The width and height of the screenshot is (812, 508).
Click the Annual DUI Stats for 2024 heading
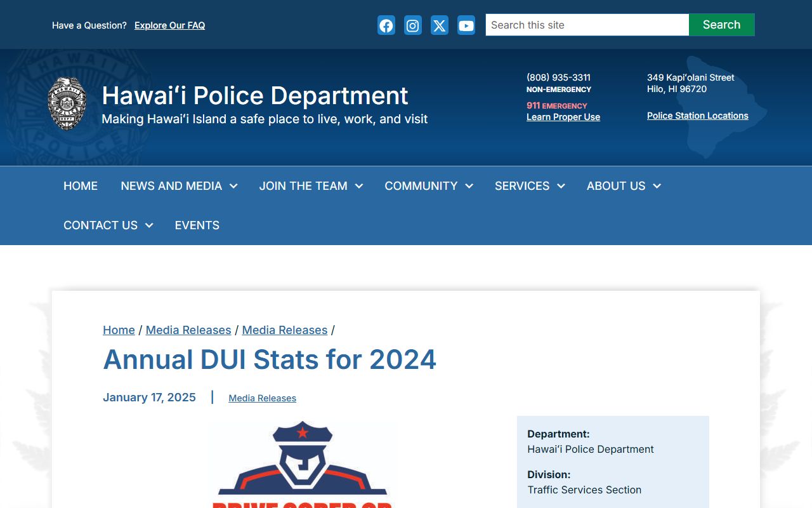(270, 359)
